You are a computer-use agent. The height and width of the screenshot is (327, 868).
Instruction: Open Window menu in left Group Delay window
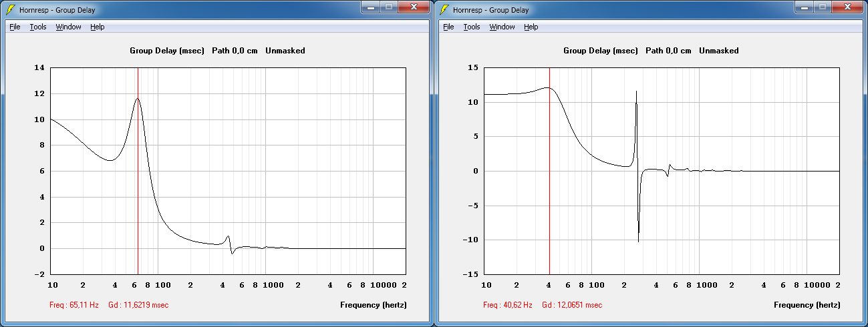[x=68, y=27]
